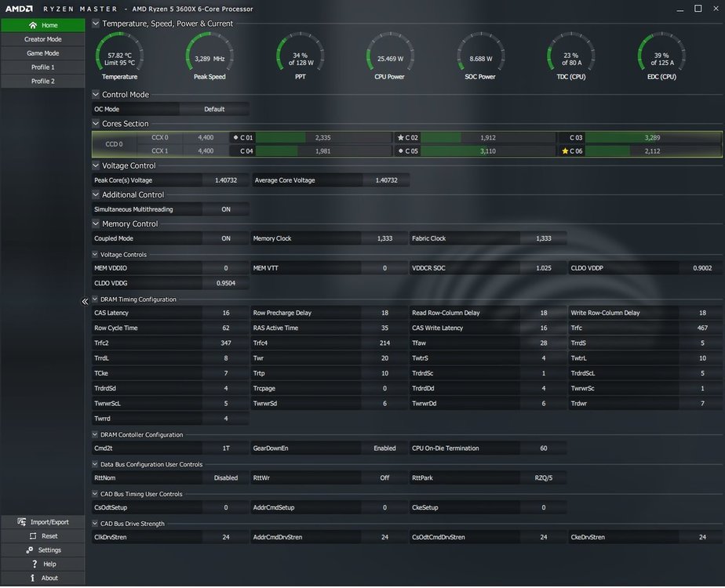Screen dimensions: 725x588
Task: Click the Reset button label
Action: [49, 537]
